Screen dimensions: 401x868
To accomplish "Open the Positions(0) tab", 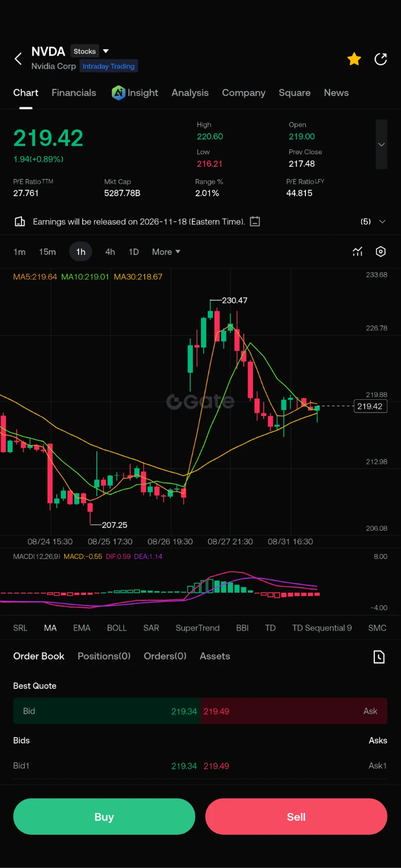I will [x=104, y=656].
